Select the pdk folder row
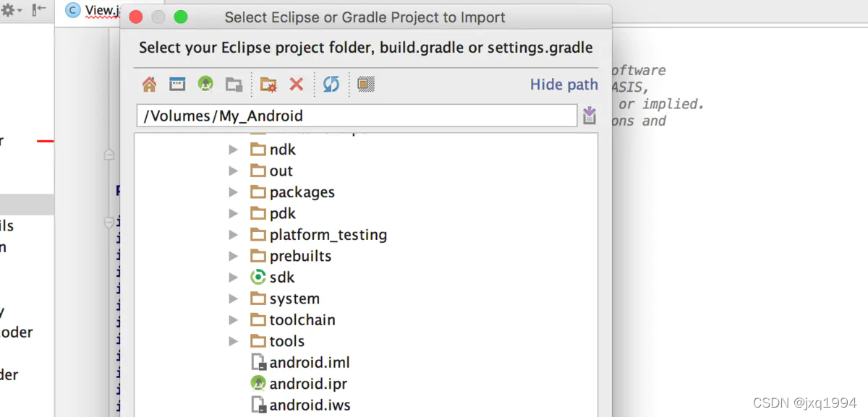868x417 pixels. pos(283,213)
